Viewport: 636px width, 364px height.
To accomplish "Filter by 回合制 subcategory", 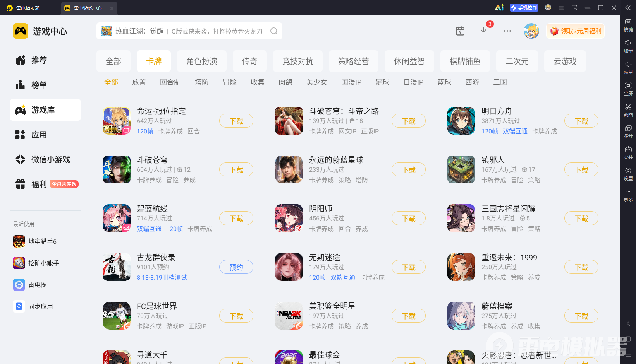I will coord(170,82).
